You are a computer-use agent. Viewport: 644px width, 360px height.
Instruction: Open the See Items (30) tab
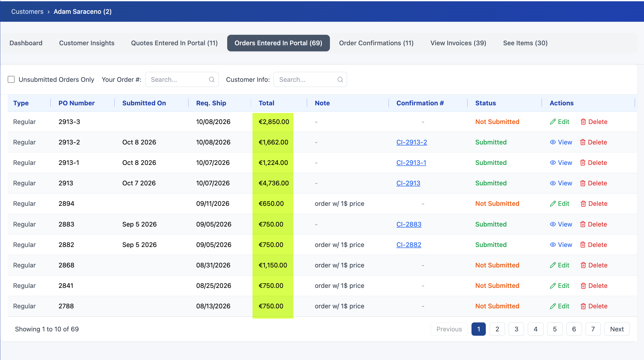pyautogui.click(x=525, y=43)
